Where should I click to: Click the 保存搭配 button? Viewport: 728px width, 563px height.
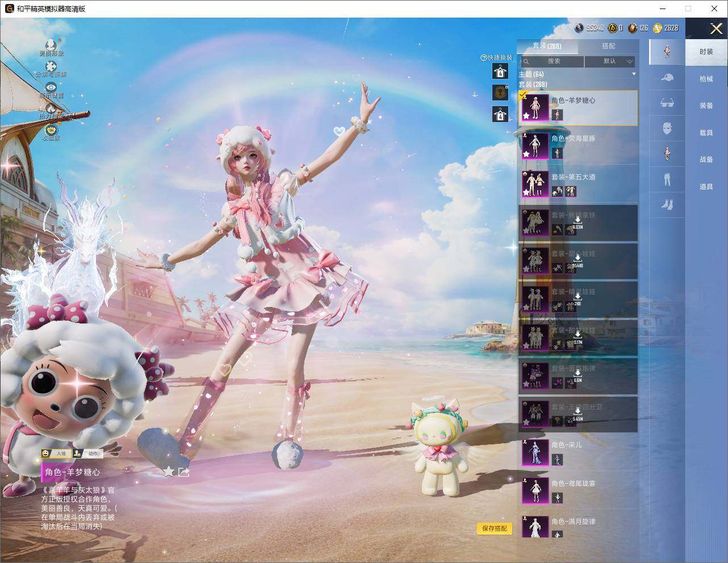click(x=494, y=528)
